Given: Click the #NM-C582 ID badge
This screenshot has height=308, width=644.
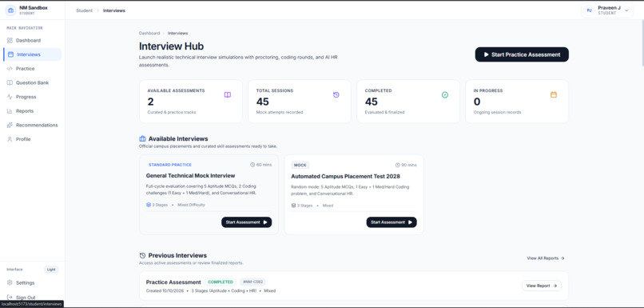Looking at the screenshot, I should (253, 282).
